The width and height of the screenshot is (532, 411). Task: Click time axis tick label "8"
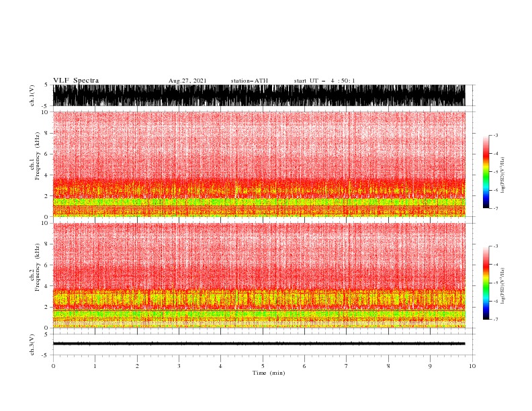click(x=388, y=366)
